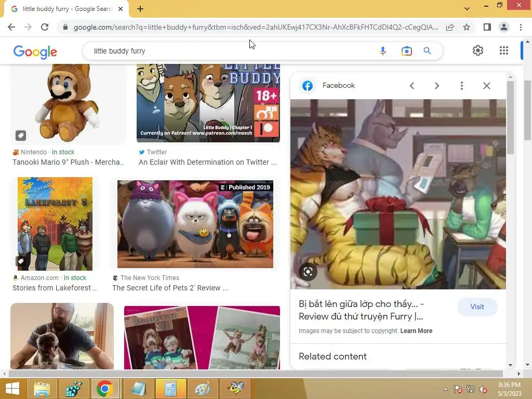
Task: Go back to the previous browser page
Action: (x=11, y=27)
